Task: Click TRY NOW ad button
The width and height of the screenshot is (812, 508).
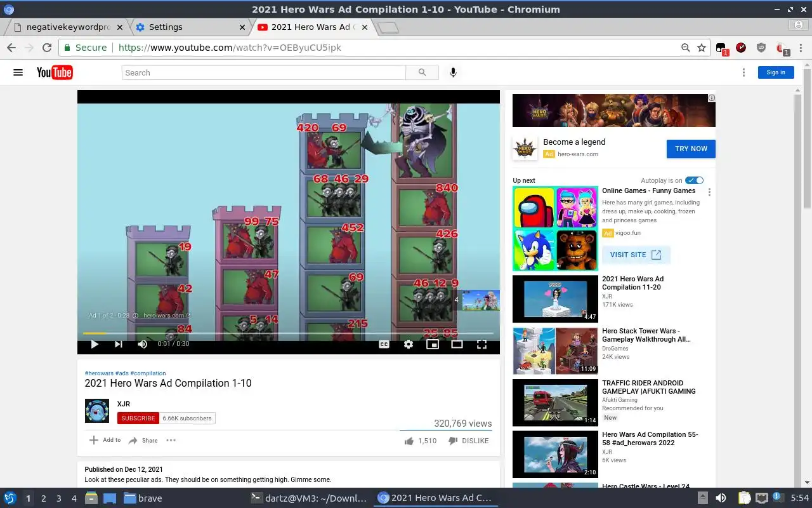Action: pyautogui.click(x=691, y=149)
